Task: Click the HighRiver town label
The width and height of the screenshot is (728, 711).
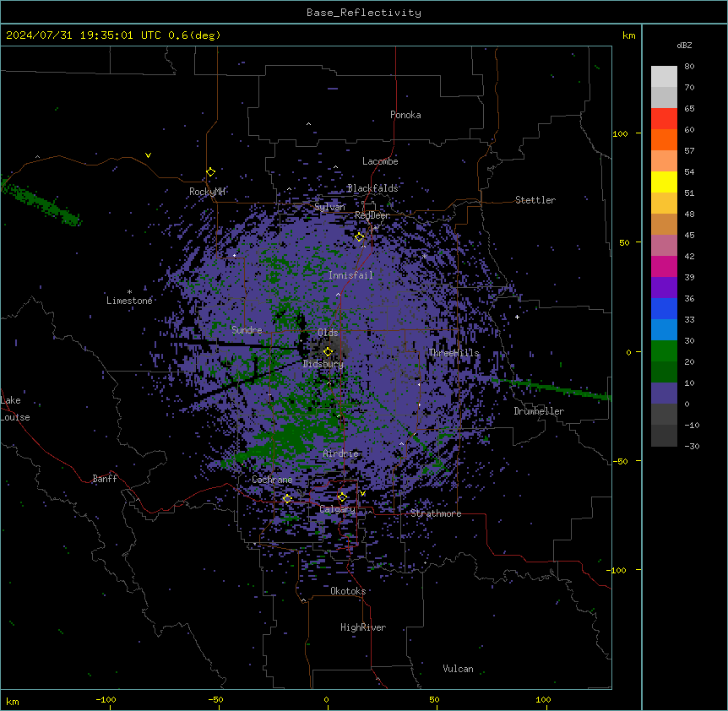Action: point(363,627)
